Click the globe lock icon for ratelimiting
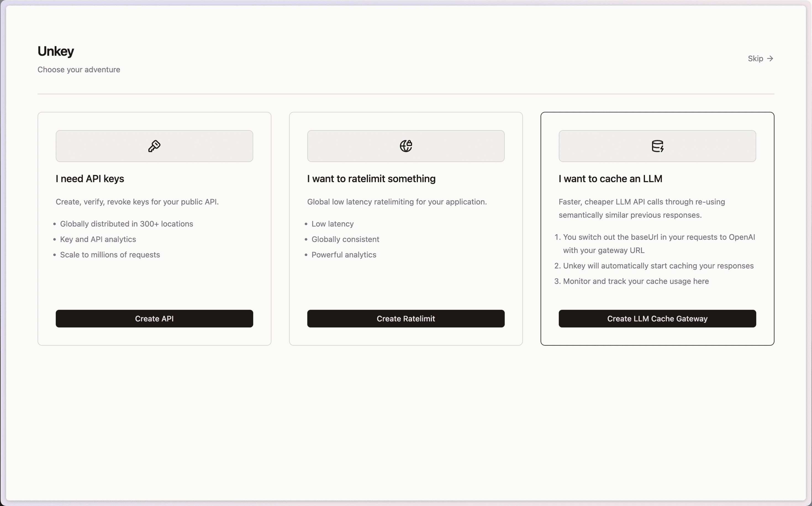Screen dimensions: 812x506 406,146
